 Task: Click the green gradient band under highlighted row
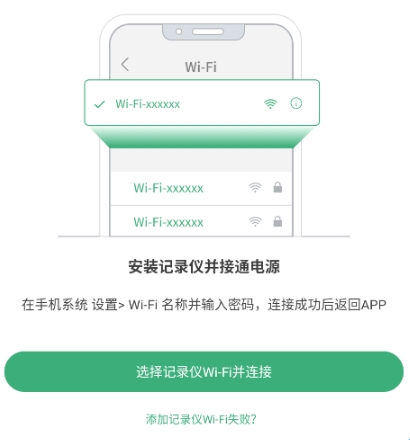(202, 137)
